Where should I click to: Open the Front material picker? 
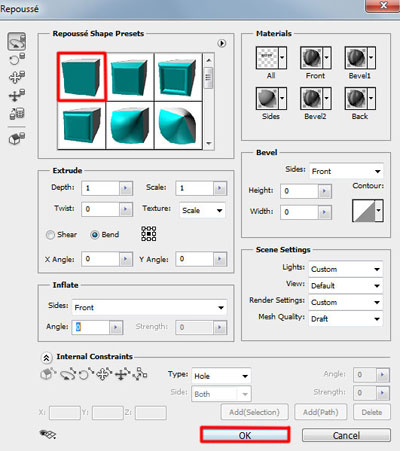click(x=316, y=58)
